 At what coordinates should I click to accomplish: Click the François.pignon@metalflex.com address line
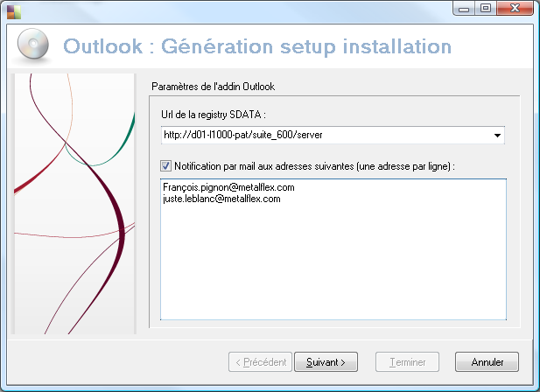pos(228,187)
